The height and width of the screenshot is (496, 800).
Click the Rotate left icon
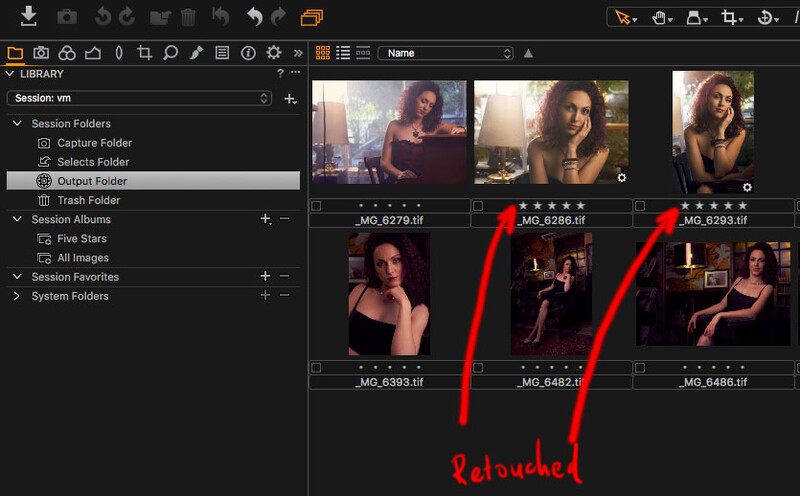click(x=103, y=17)
